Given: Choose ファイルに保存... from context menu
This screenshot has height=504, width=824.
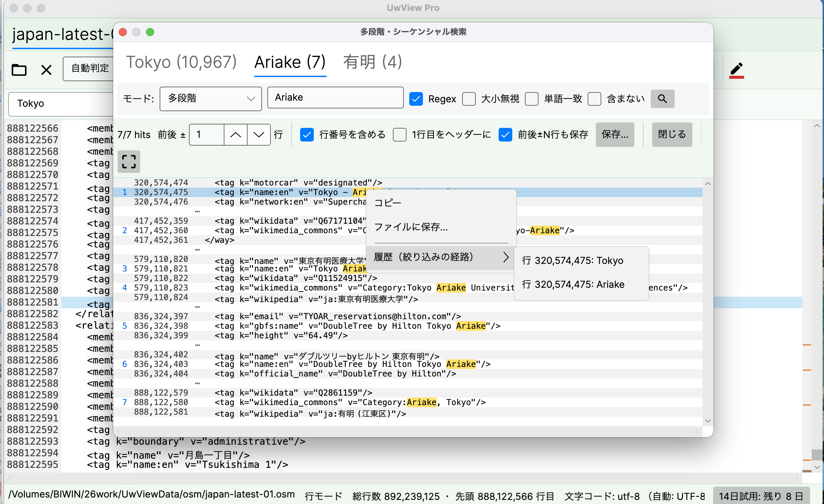Looking at the screenshot, I should click(x=441, y=227).
